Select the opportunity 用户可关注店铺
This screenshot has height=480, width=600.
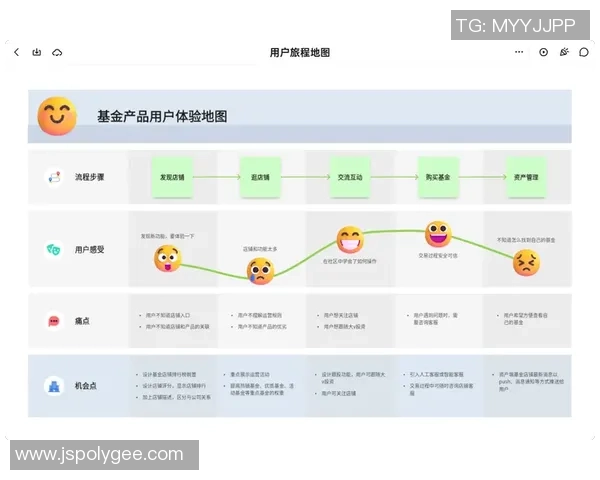[x=339, y=393]
